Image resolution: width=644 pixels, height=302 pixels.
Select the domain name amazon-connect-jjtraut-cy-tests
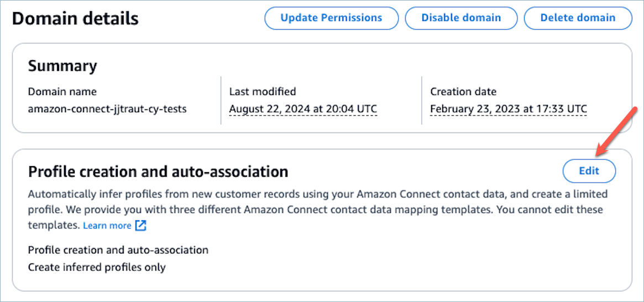pyautogui.click(x=107, y=109)
